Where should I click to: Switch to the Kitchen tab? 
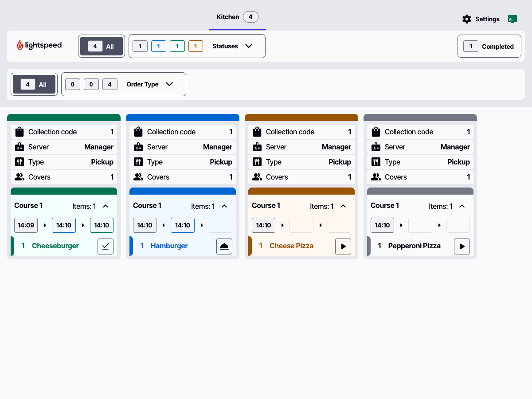coord(237,17)
